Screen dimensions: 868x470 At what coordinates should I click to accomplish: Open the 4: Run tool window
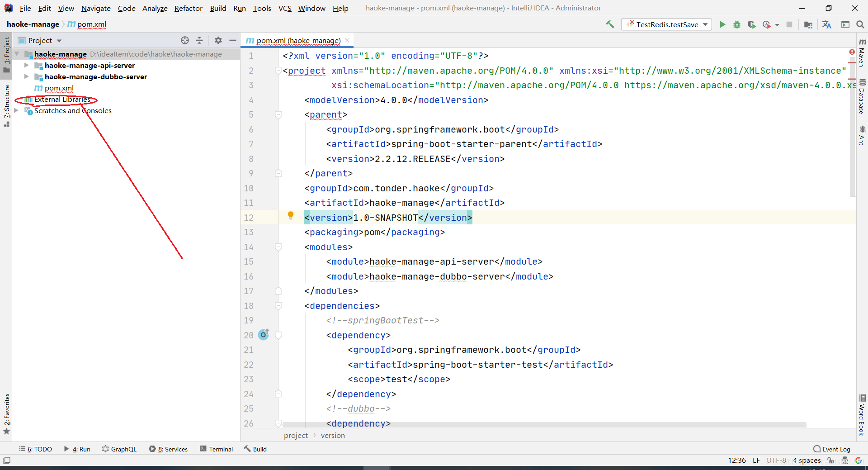pyautogui.click(x=77, y=449)
